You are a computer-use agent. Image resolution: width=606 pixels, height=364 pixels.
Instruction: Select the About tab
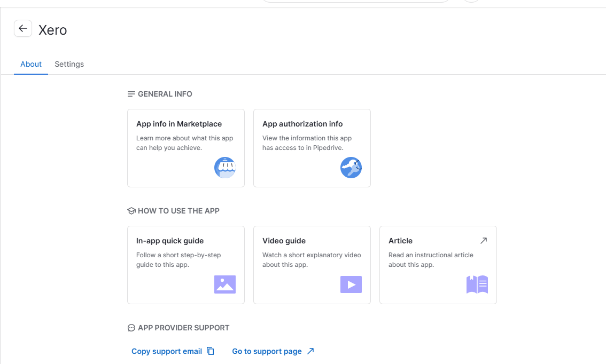(x=31, y=64)
